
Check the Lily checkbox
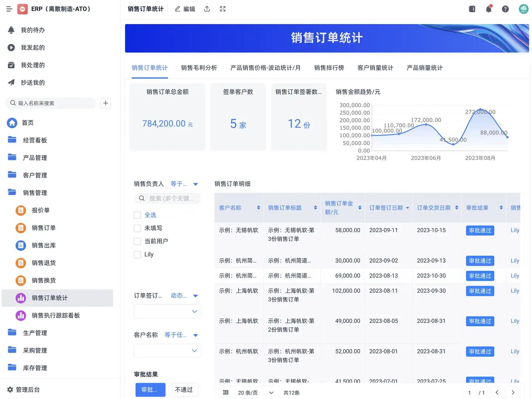click(137, 254)
